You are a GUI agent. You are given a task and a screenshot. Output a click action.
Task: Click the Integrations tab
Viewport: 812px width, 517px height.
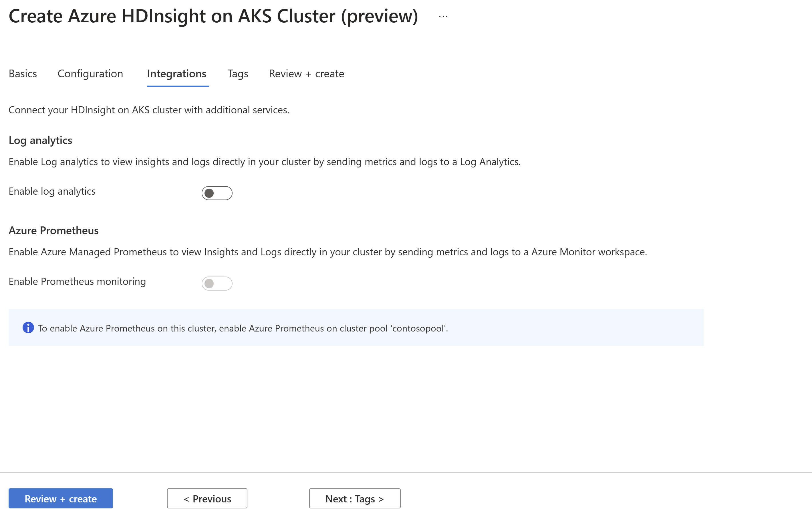tap(176, 74)
